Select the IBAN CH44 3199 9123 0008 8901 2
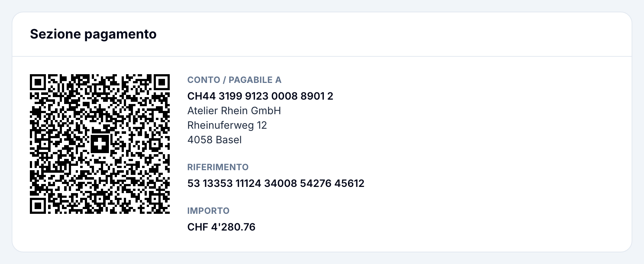Viewport: 644px width, 264px height. point(260,96)
